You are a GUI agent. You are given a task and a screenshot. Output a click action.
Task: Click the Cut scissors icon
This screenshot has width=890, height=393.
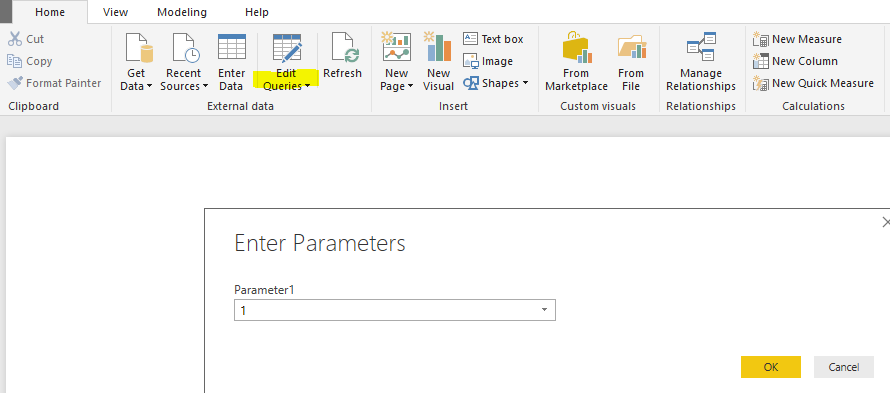click(x=15, y=39)
